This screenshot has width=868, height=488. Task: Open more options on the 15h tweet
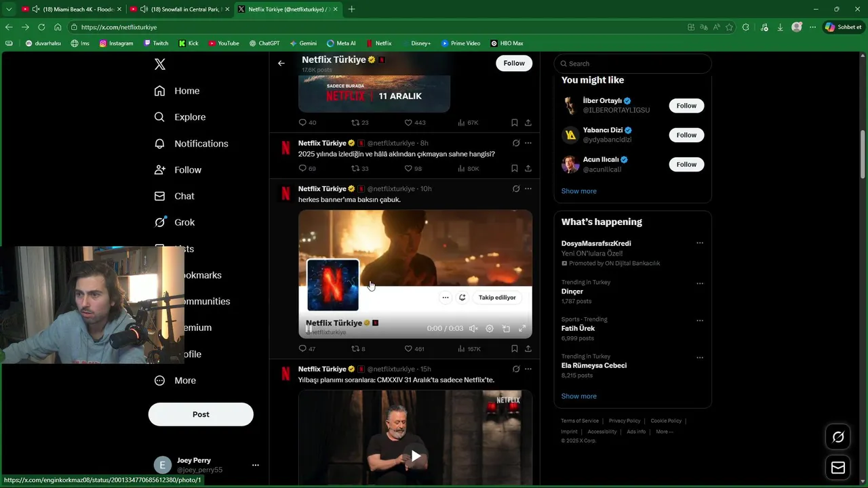tap(528, 369)
